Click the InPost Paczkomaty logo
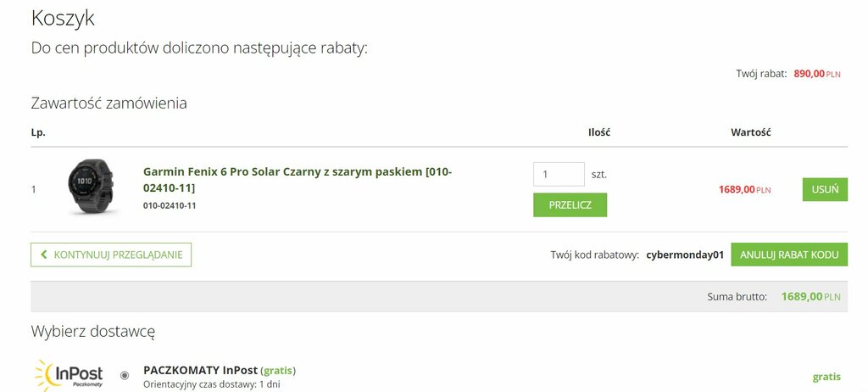 (x=69, y=375)
